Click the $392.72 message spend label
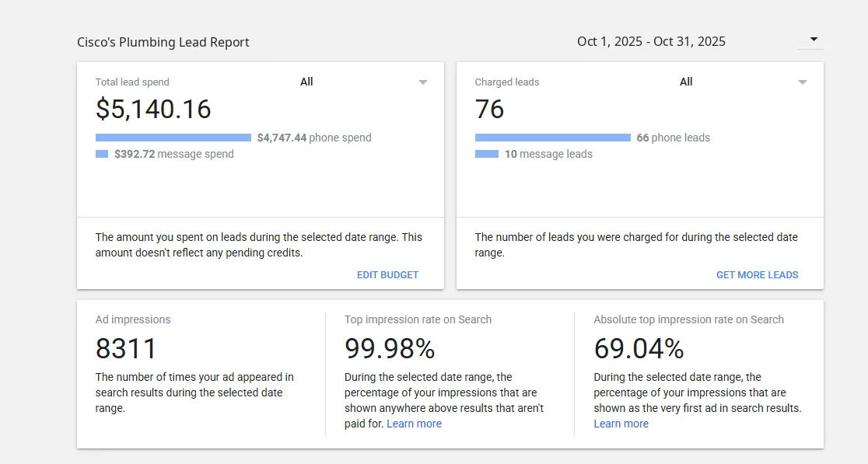 [173, 155]
